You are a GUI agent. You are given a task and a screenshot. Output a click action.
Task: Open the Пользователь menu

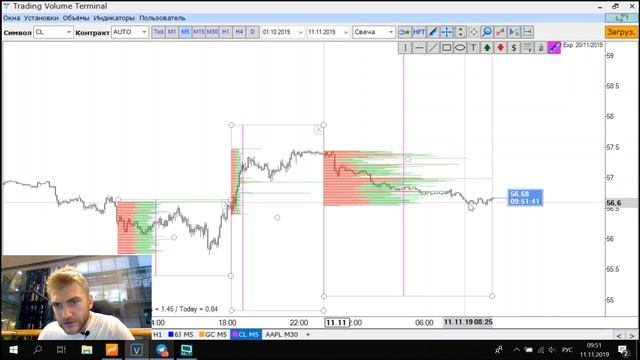click(162, 18)
